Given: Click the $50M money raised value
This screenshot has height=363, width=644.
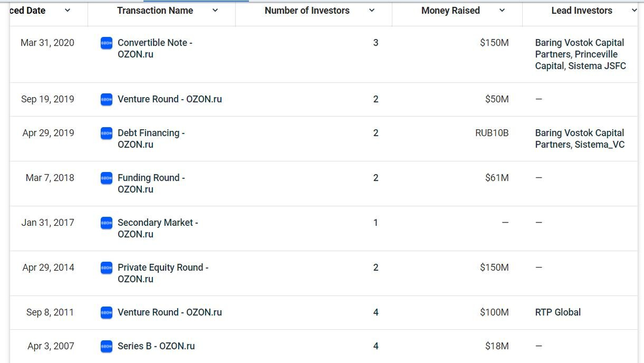Looking at the screenshot, I should tap(497, 99).
